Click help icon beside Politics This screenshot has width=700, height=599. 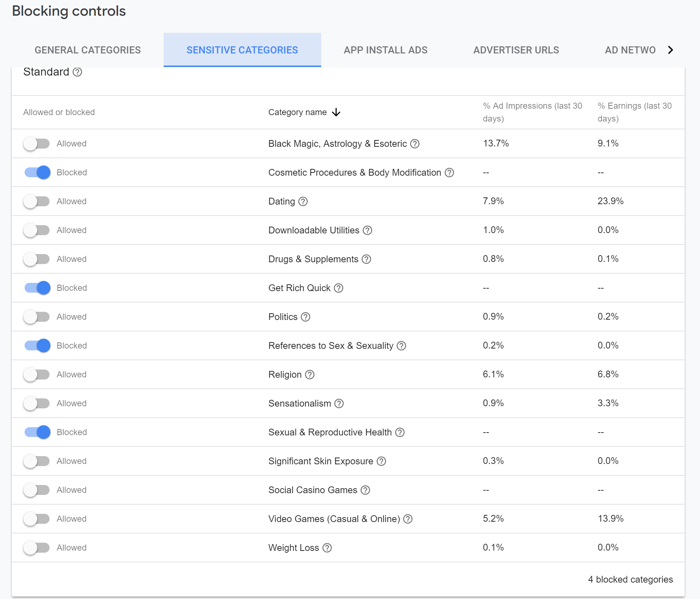pos(305,317)
